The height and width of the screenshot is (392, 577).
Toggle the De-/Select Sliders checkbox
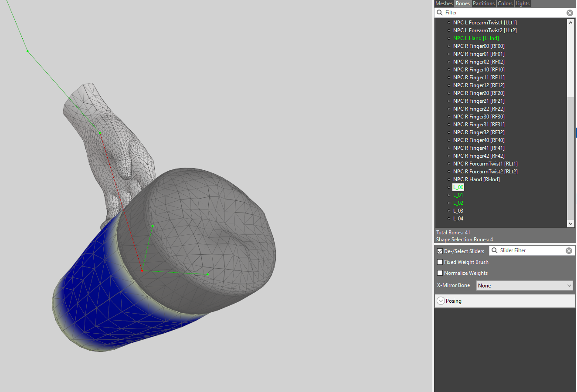(440, 251)
